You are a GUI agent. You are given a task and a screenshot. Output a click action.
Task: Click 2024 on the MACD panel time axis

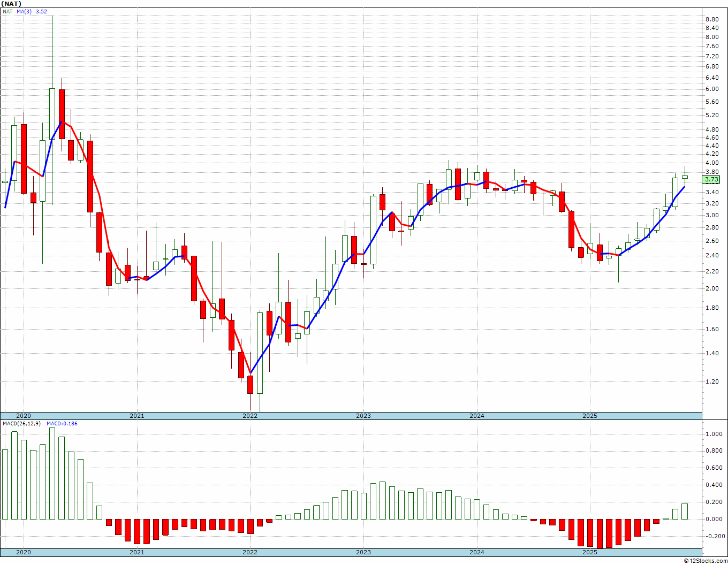(x=476, y=552)
